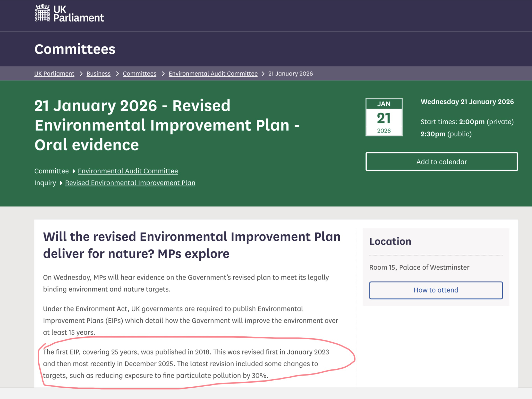Go to Business breadcrumb link
This screenshot has width=532, height=399.
coord(98,74)
